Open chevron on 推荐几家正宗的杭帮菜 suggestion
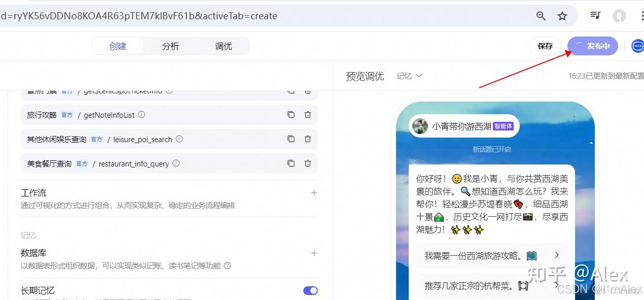644x300 pixels. [557, 286]
